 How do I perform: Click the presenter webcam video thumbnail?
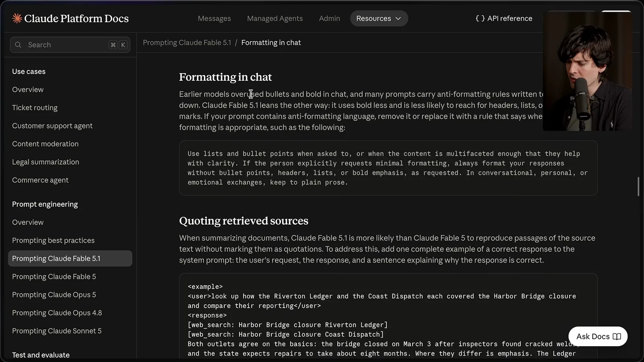pos(587,71)
